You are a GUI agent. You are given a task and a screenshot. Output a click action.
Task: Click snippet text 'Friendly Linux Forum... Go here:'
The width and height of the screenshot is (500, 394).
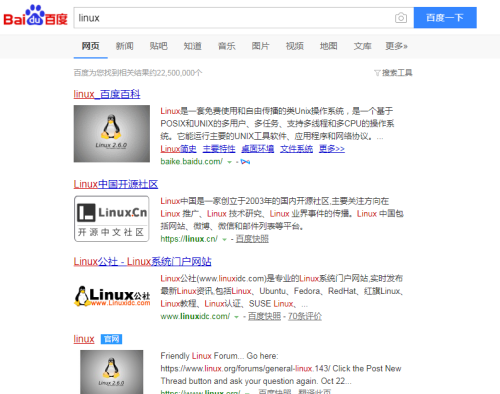[219, 356]
